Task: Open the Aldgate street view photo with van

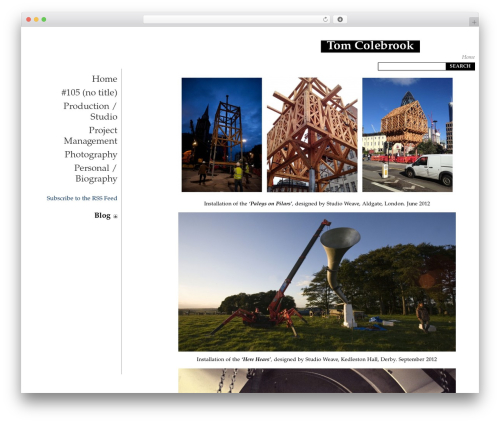Action: 407,135
